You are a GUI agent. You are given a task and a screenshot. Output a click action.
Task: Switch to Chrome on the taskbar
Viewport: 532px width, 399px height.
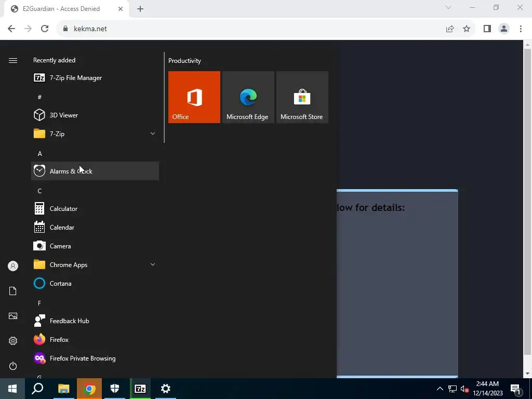pos(89,389)
